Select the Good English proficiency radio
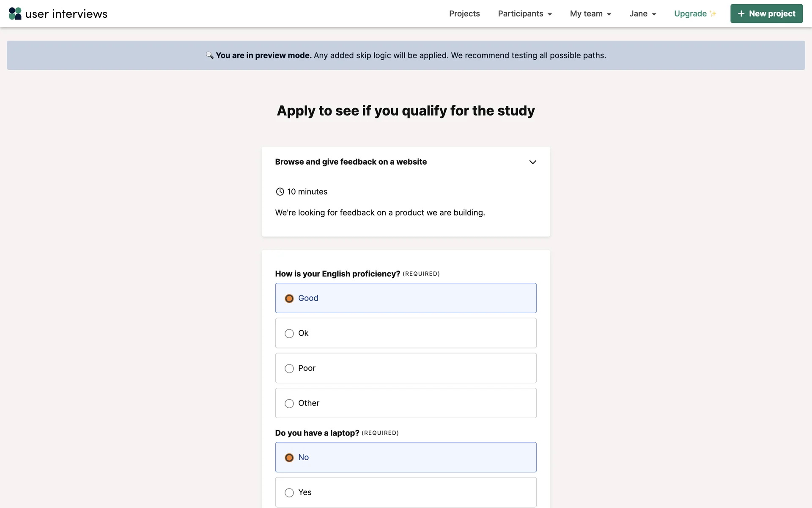This screenshot has height=508, width=812. click(x=289, y=298)
